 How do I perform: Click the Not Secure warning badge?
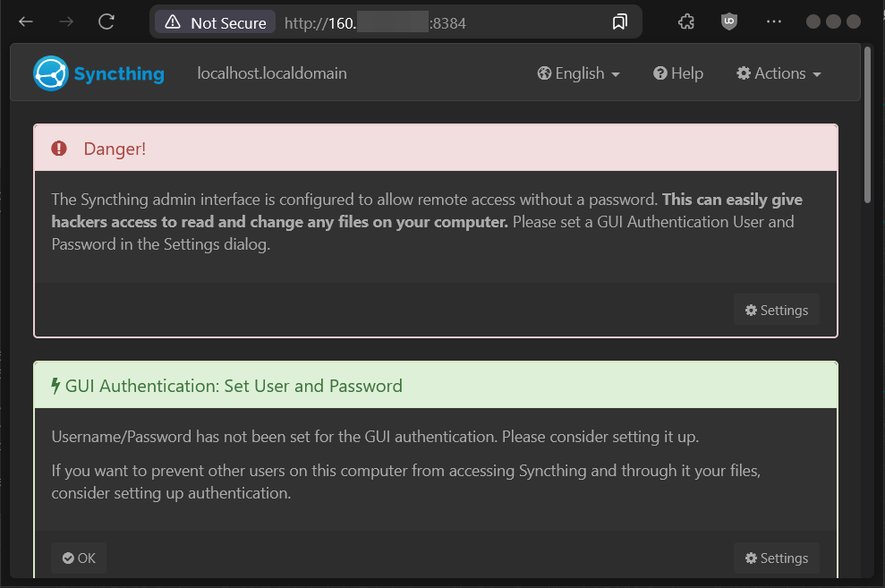click(x=215, y=22)
